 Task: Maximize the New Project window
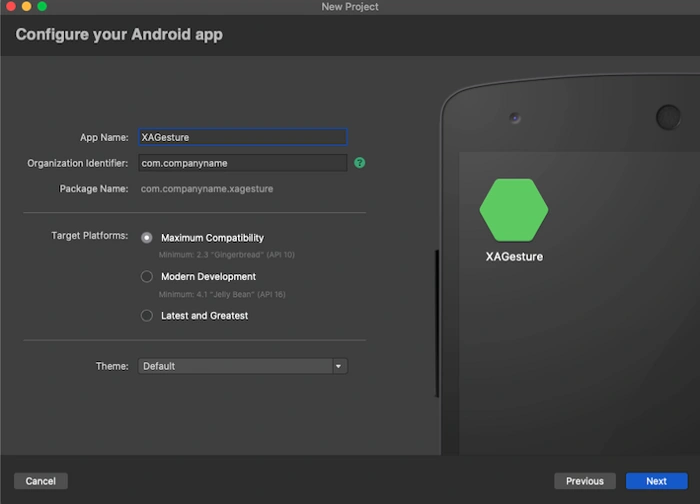[42, 6]
